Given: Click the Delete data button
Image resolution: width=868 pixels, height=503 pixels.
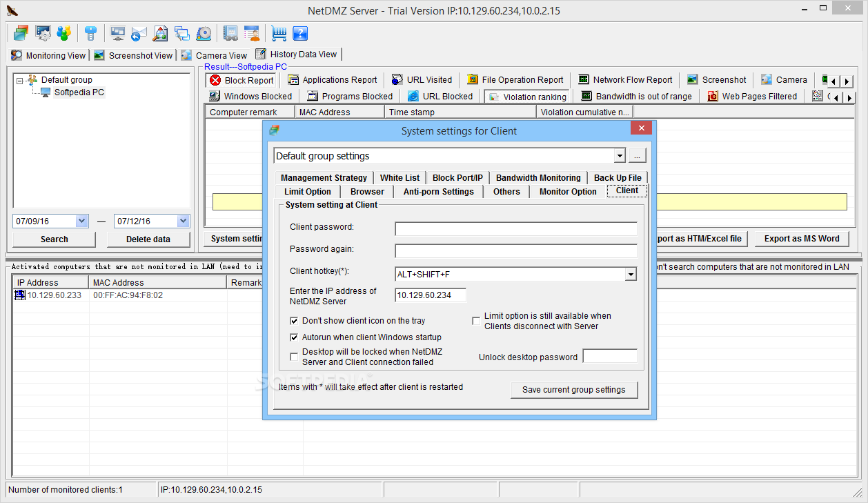Looking at the screenshot, I should pyautogui.click(x=148, y=239).
